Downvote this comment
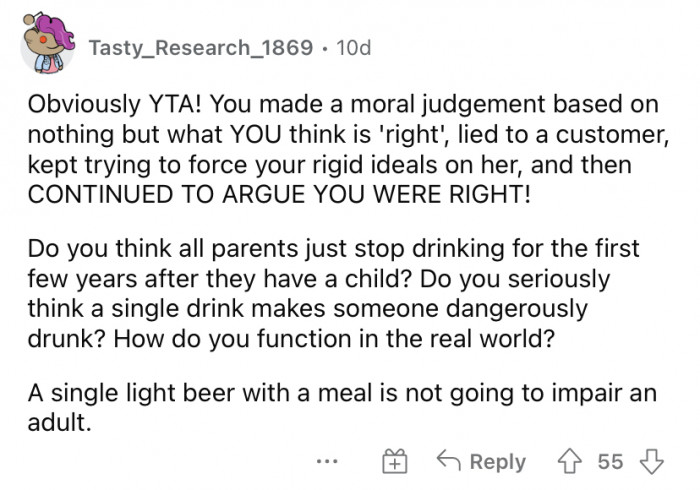700x490 pixels. point(651,461)
